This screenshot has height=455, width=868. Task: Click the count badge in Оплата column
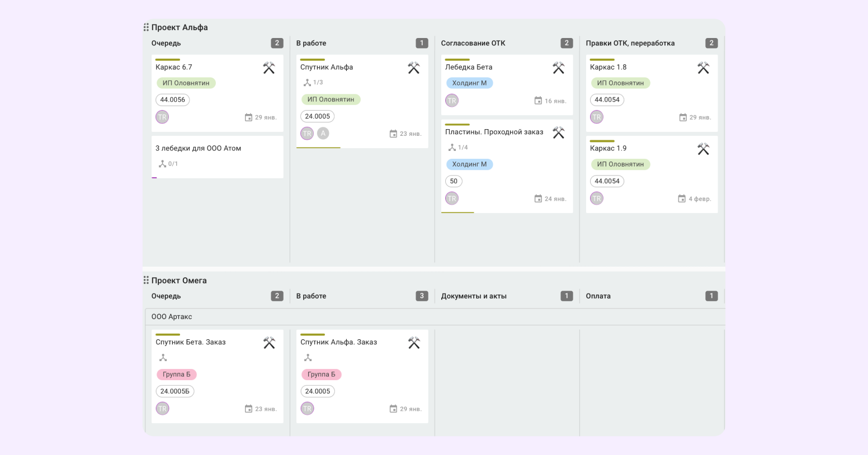(x=711, y=296)
